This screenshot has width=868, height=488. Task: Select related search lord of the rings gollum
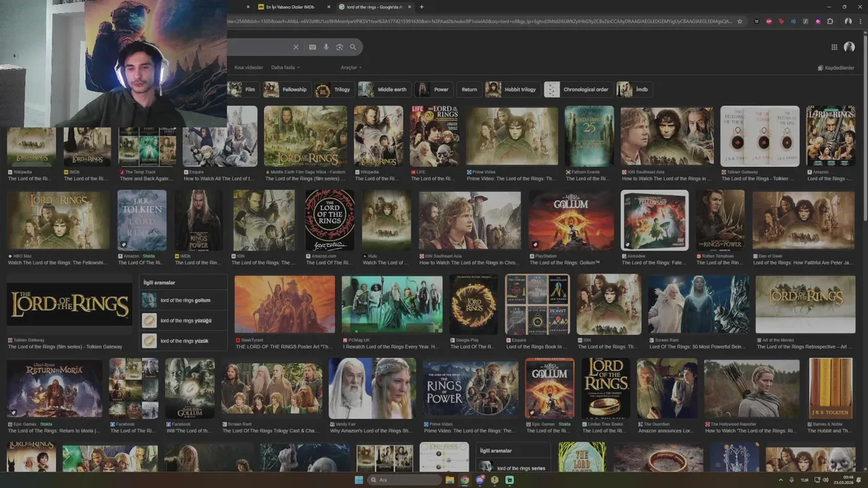tap(183, 300)
